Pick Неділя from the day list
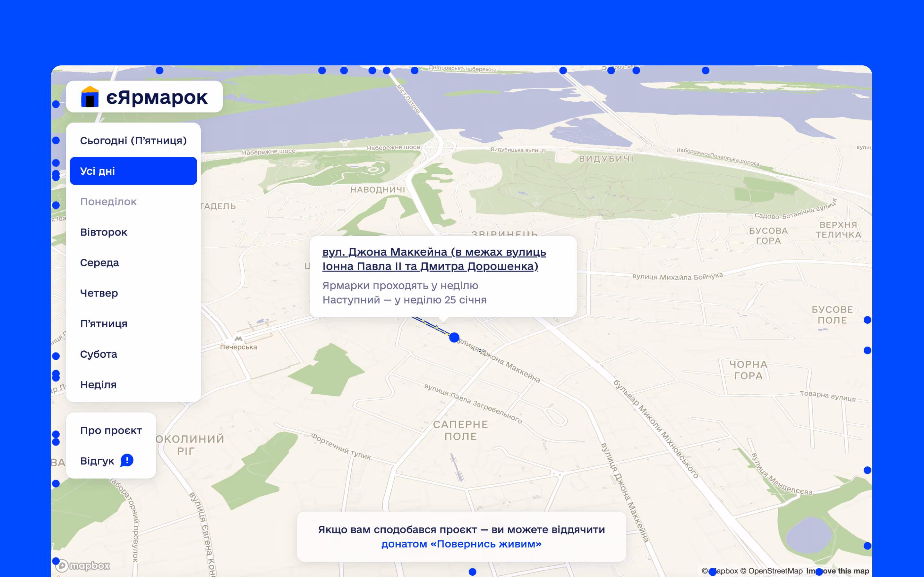Viewport: 924px width, 577px height. 98,385
